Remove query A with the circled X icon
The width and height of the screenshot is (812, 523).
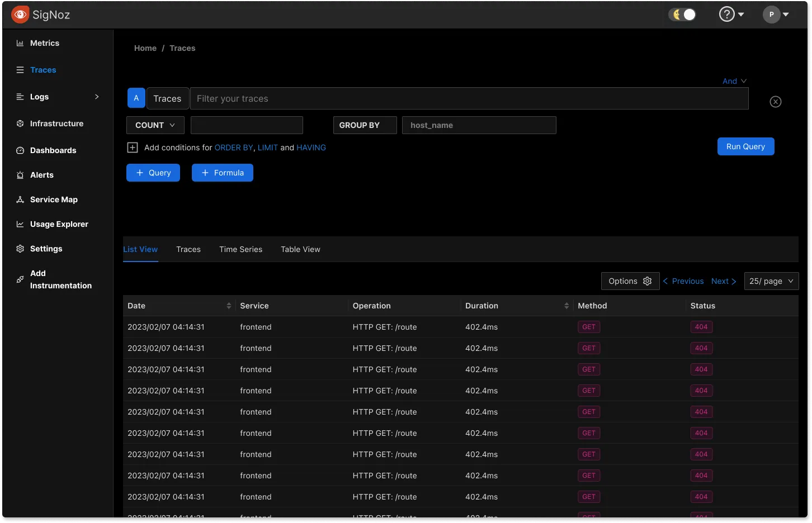775,102
